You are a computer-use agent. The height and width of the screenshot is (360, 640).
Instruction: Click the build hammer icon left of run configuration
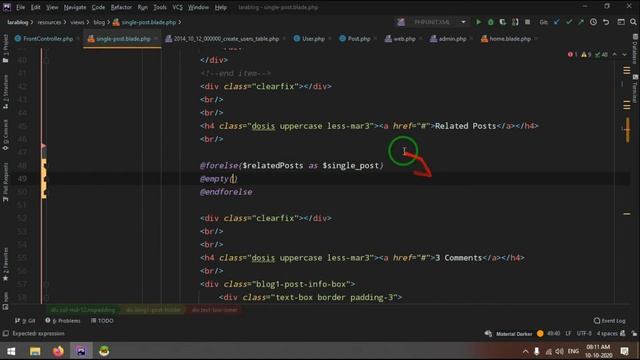tap(401, 22)
